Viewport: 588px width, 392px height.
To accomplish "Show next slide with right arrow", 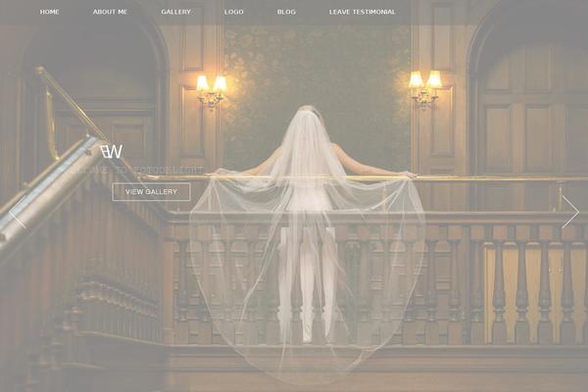I will click(570, 213).
